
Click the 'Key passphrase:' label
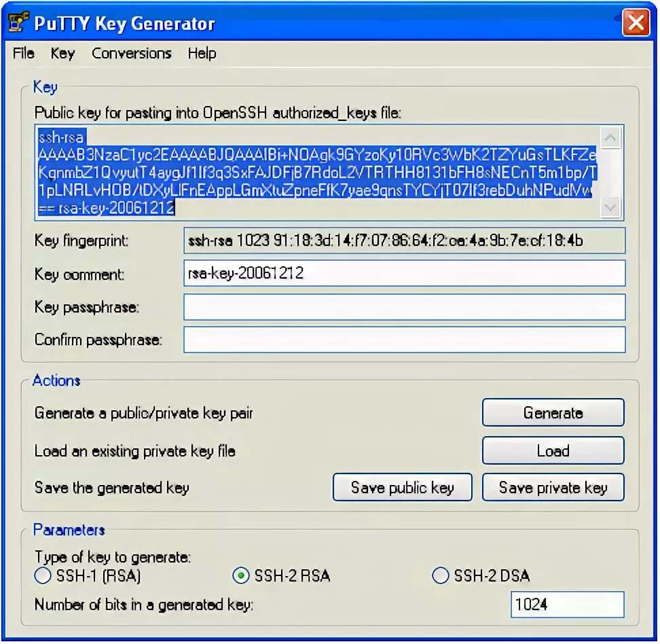pyautogui.click(x=87, y=307)
